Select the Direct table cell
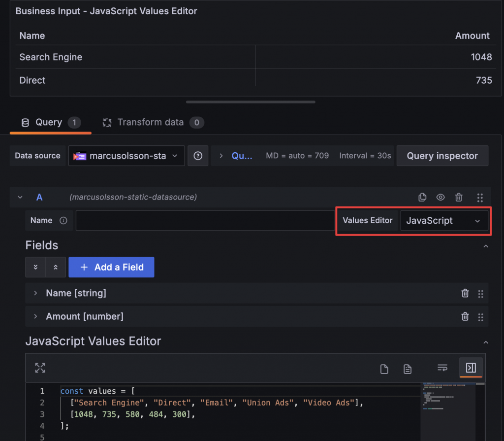The image size is (504, 441). [135, 80]
